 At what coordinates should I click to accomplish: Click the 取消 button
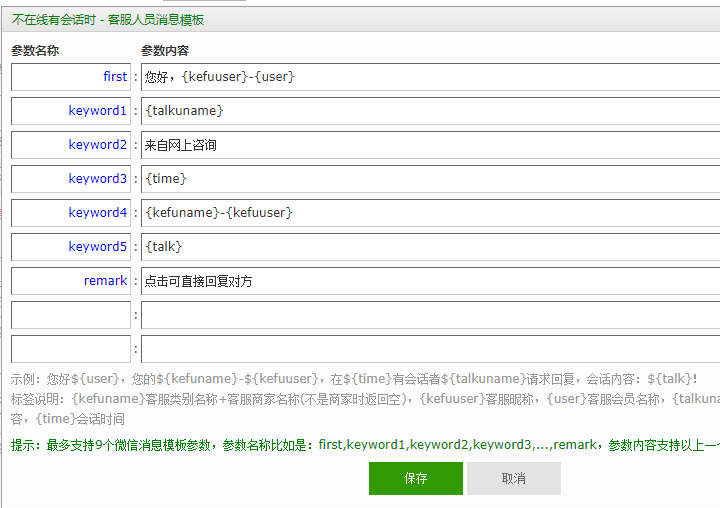(514, 478)
